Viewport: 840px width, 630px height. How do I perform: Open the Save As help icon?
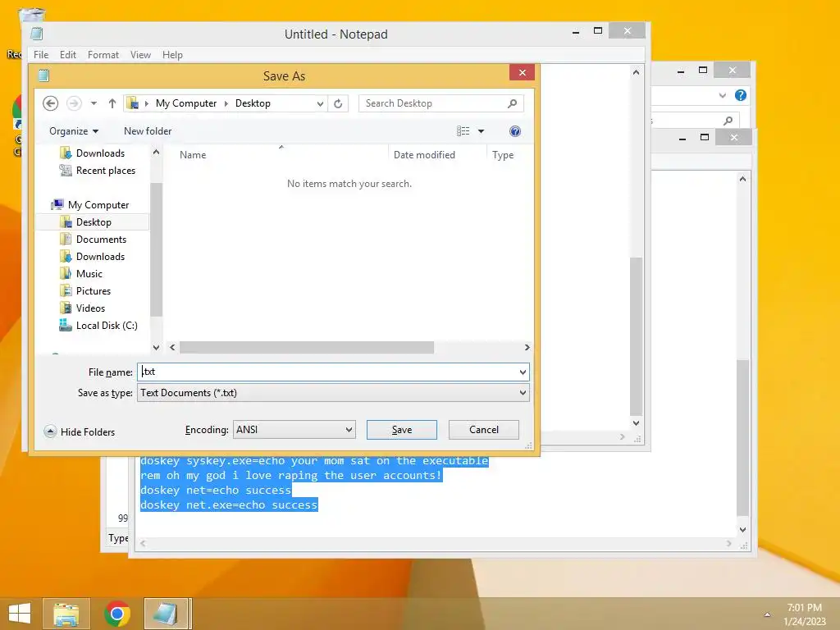tap(515, 131)
